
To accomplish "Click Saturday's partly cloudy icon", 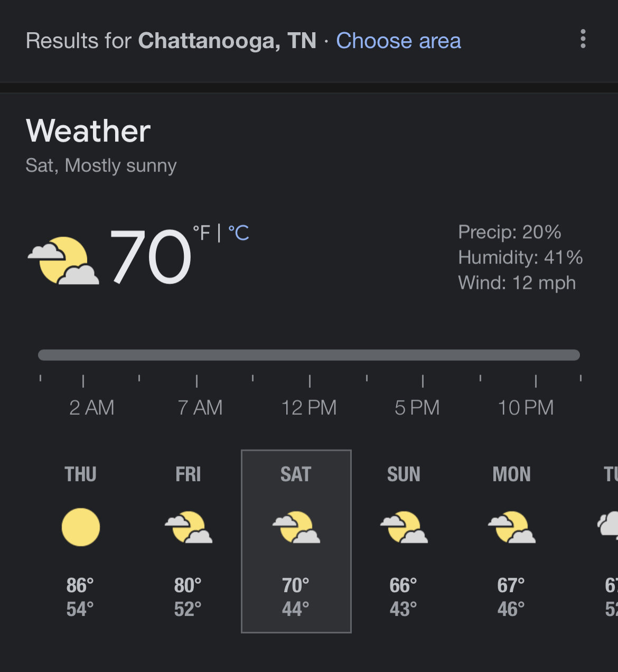I will [x=296, y=527].
